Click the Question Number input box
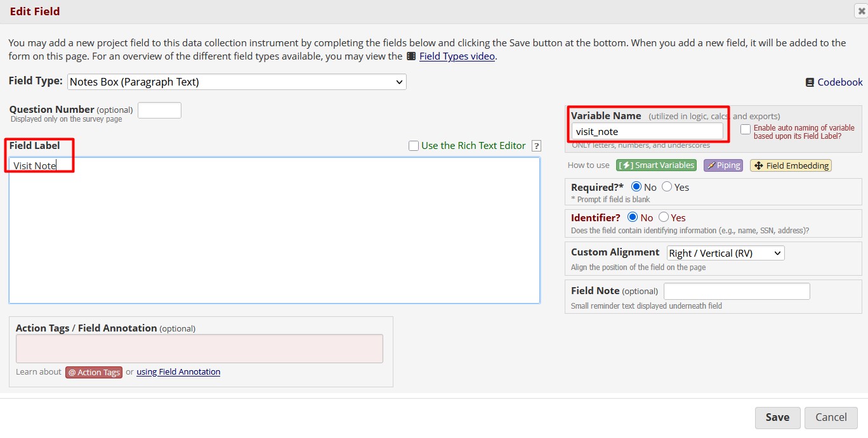The image size is (868, 438). 159,110
